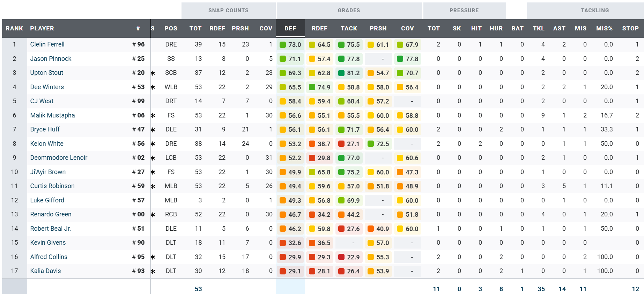Open Clelin Ferrell's player page
This screenshot has width=644, height=294.
47,44
